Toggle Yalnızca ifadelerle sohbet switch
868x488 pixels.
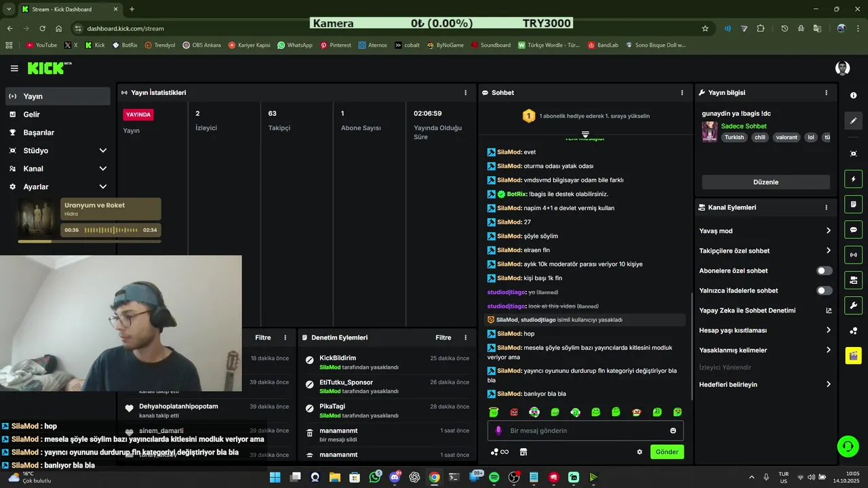[x=824, y=291]
